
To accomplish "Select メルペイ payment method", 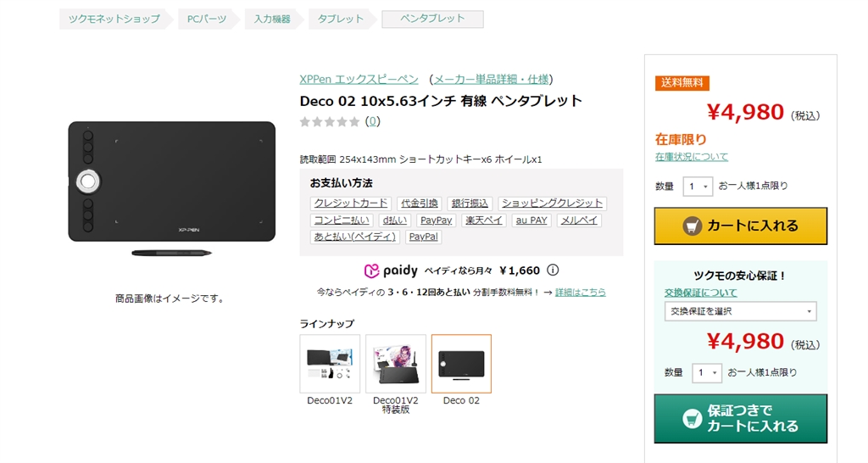I will [579, 220].
